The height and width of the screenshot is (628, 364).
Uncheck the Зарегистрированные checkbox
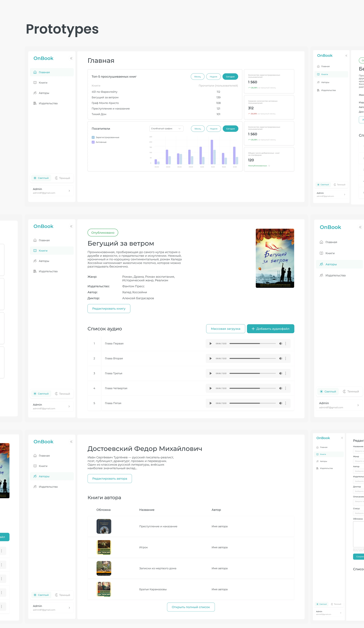coord(93,137)
